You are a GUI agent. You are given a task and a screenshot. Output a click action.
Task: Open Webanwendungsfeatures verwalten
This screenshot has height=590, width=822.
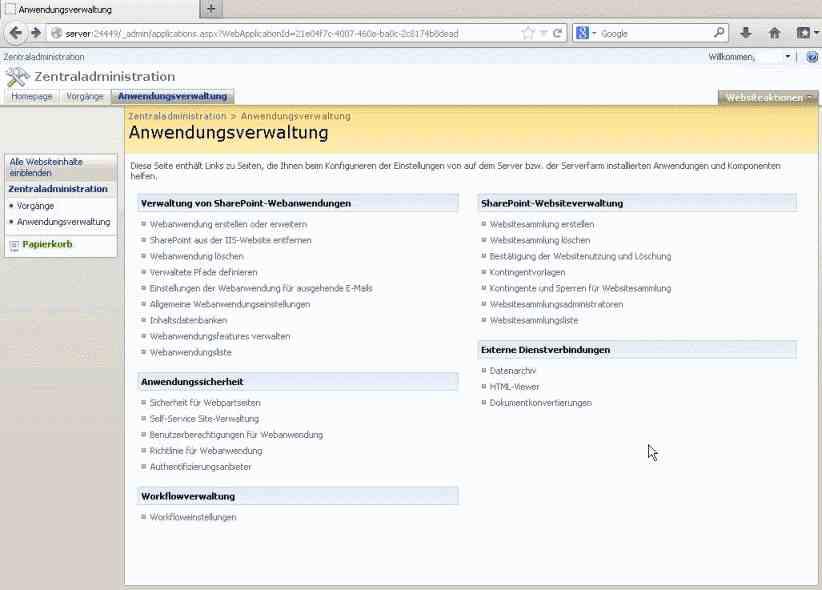coord(220,337)
